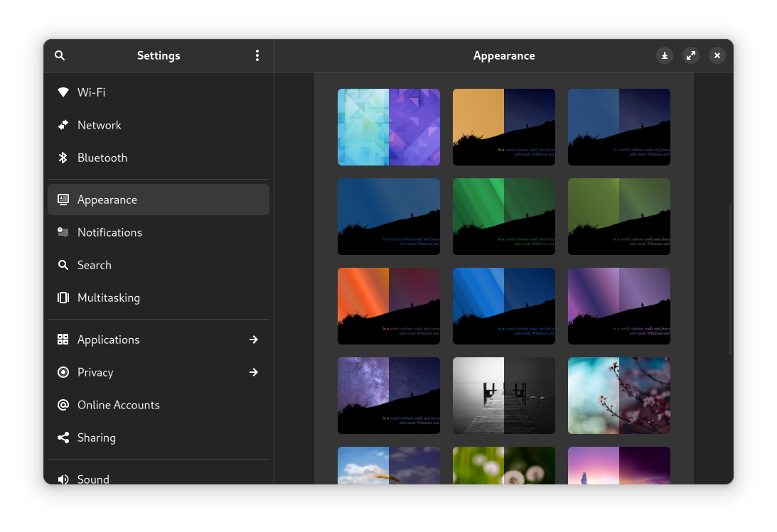Select the olive green hillside wallpaper
This screenshot has height=532, width=777.
pos(619,217)
